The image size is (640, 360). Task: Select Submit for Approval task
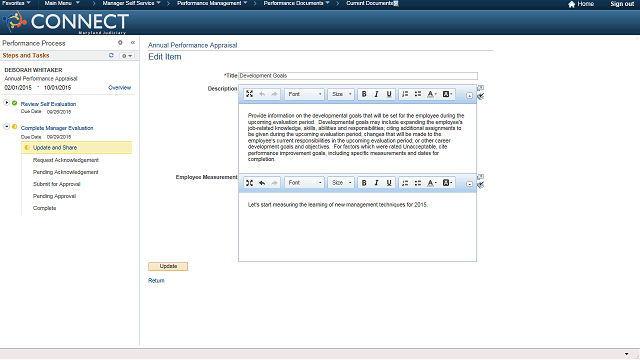(57, 184)
